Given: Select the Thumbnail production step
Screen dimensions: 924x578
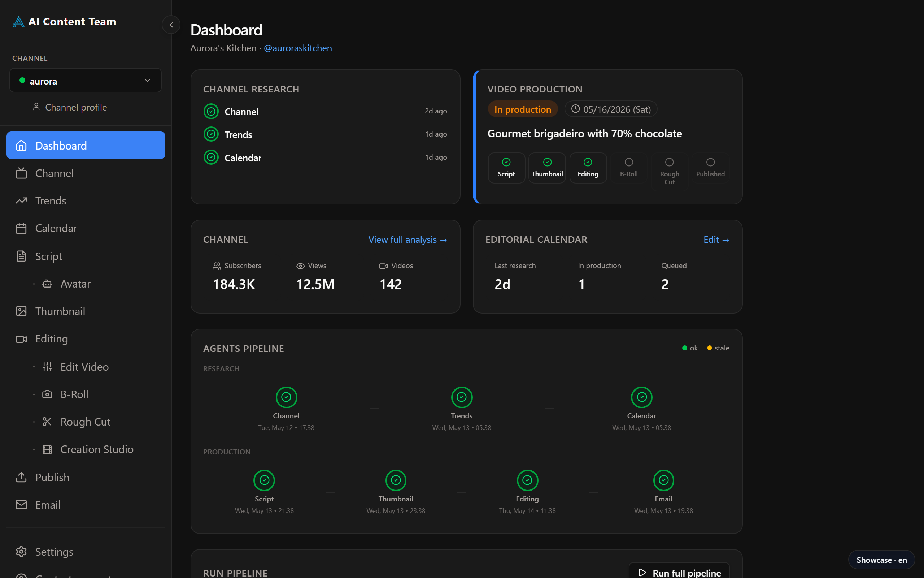Looking at the screenshot, I should click(547, 168).
